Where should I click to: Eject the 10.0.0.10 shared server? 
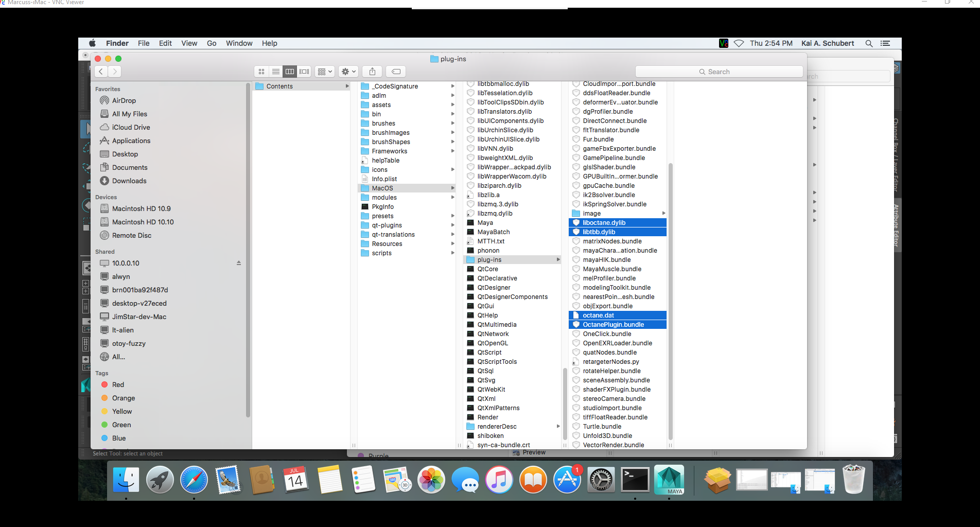(x=239, y=263)
